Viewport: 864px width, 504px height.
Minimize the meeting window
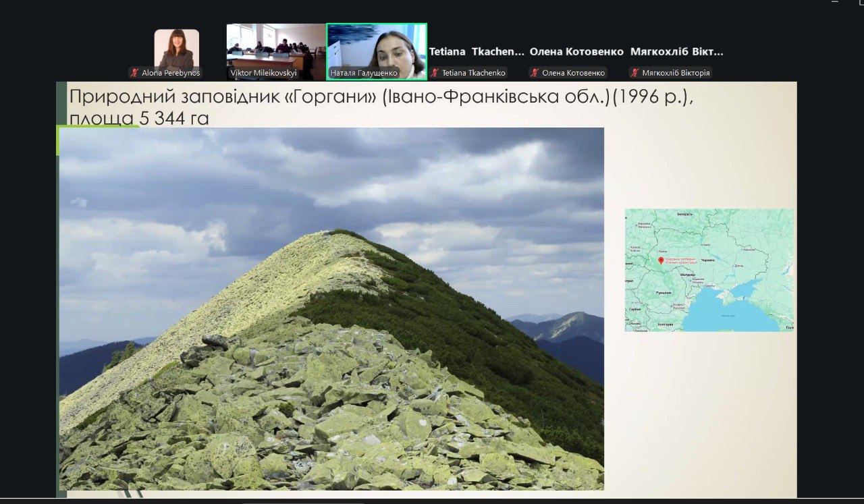(836, 3)
